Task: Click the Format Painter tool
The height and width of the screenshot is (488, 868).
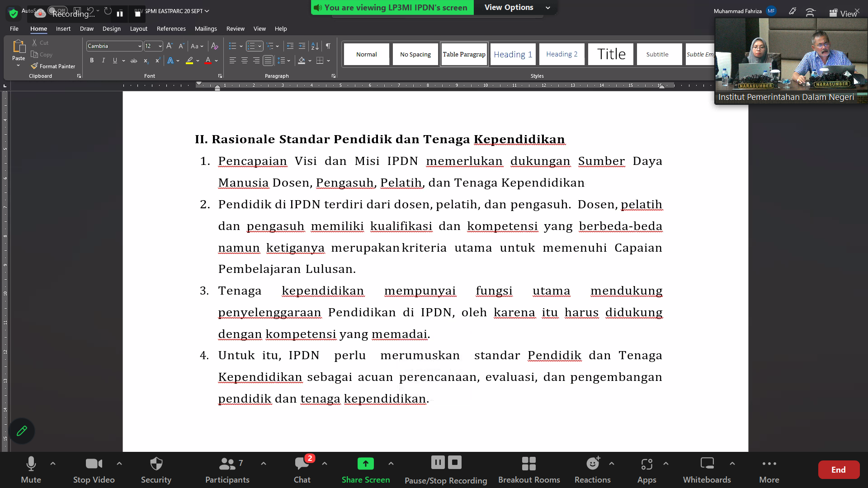Action: pos(53,66)
